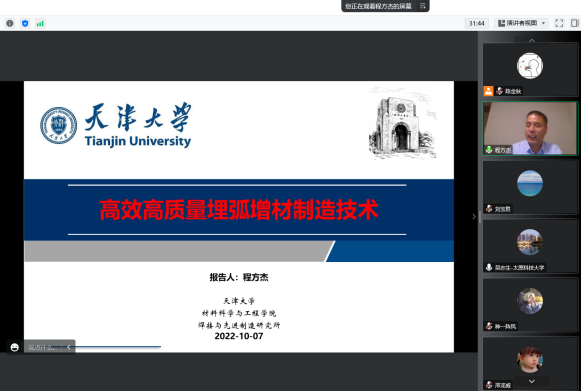This screenshot has height=391, width=581.
Task: Open the emoji reaction button
Action: (x=15, y=347)
